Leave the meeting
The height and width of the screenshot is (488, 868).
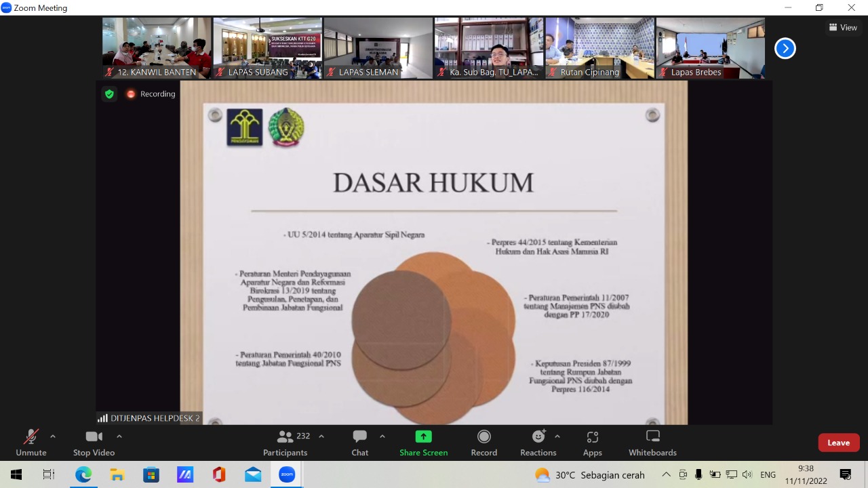point(838,443)
